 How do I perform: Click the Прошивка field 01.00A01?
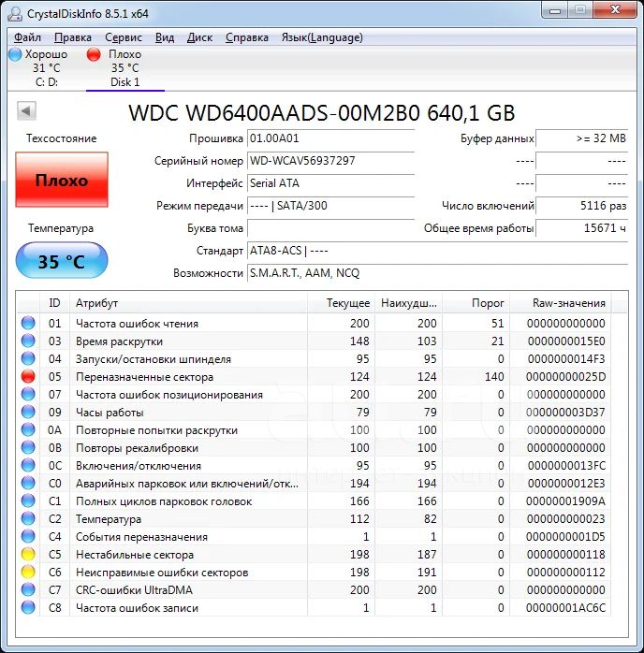[330, 138]
